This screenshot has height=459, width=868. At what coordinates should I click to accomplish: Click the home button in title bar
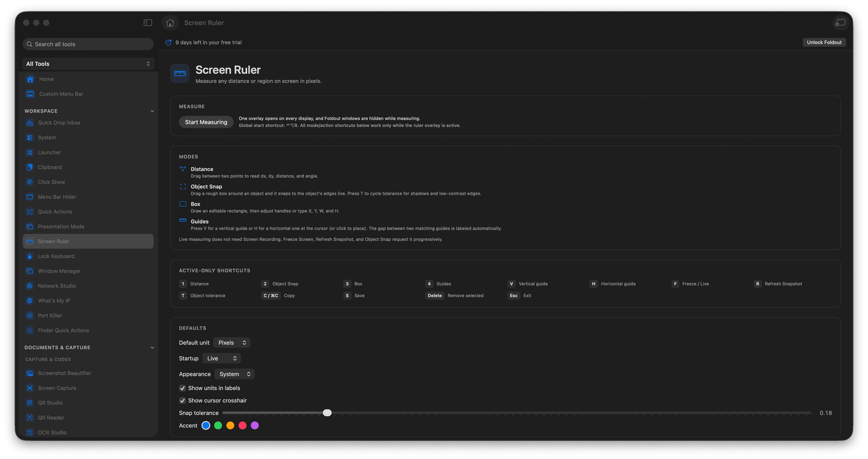click(x=170, y=23)
